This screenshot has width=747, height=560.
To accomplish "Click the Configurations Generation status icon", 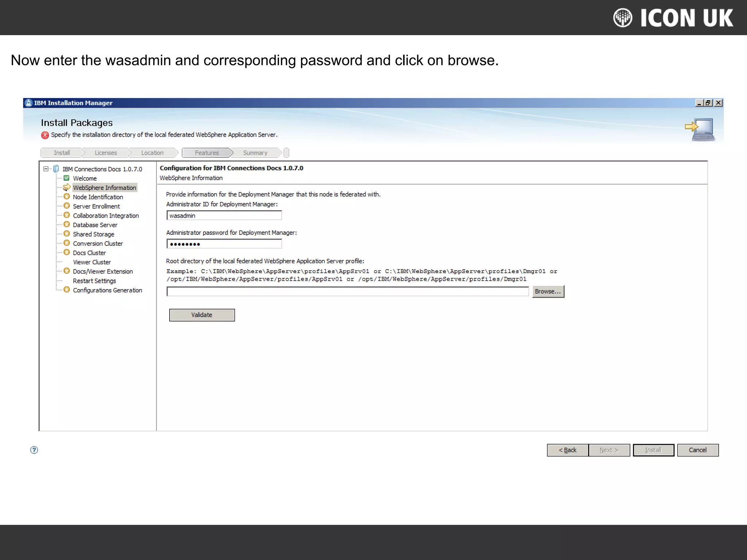I will coord(67,290).
